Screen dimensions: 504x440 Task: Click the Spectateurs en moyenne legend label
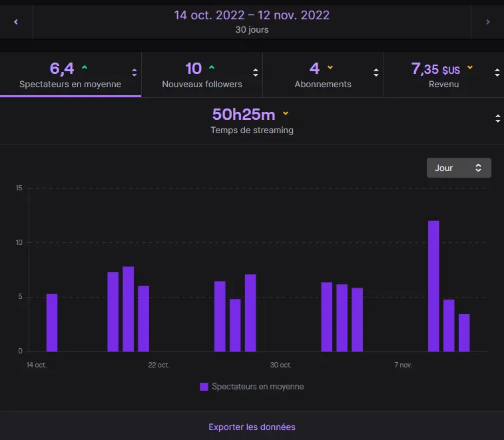click(258, 386)
